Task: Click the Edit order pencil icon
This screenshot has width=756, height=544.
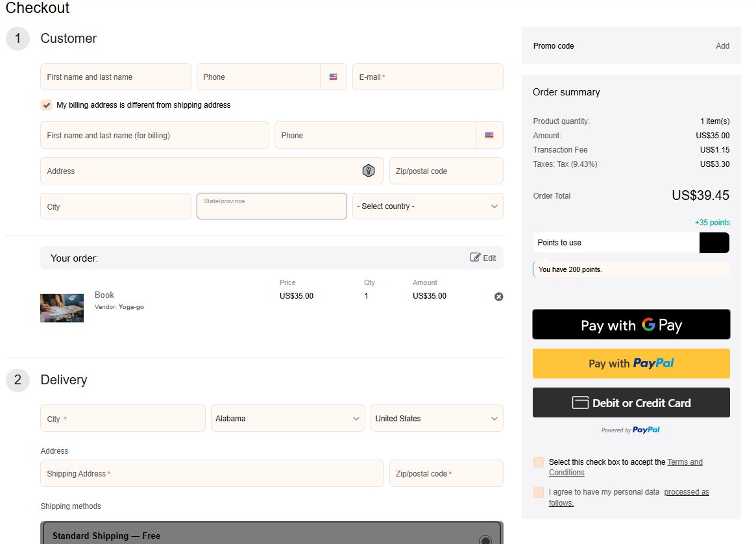Action: (x=476, y=258)
